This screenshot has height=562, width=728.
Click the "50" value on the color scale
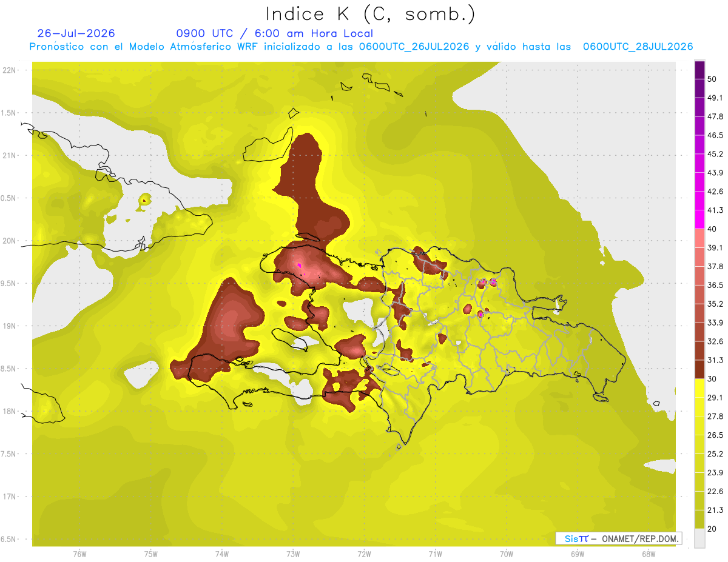[713, 79]
